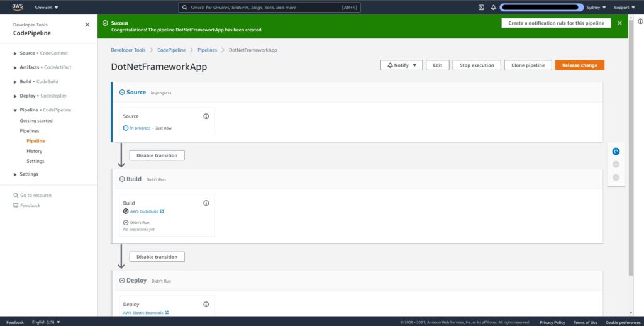Viewport: 644px width, 326px height.
Task: Open History in the sidebar
Action: click(34, 151)
